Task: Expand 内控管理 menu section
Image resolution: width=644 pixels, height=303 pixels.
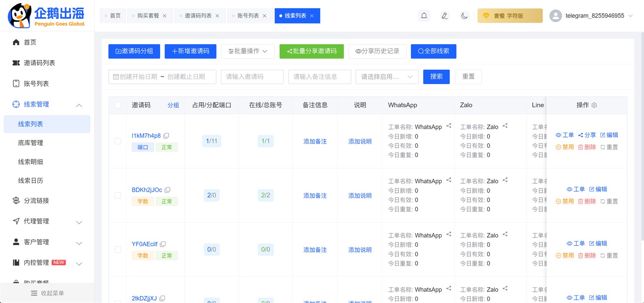Action: coord(47,262)
